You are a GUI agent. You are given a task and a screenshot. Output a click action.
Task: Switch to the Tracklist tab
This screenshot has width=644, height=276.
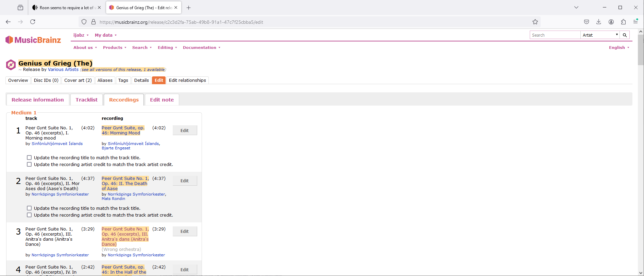click(x=86, y=100)
